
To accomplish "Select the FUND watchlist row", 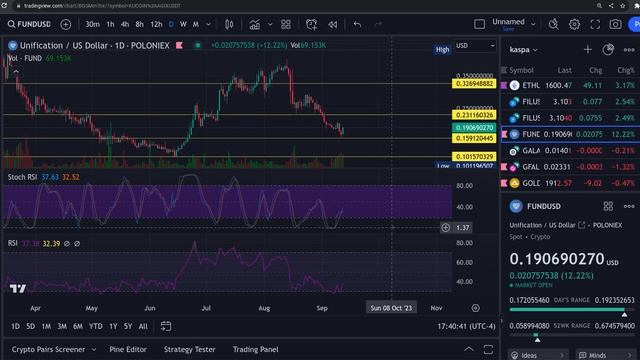I will point(570,134).
